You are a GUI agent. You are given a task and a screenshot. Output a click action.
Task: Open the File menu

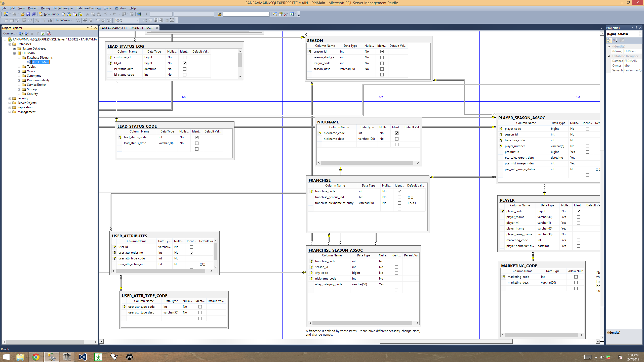pyautogui.click(x=4, y=8)
